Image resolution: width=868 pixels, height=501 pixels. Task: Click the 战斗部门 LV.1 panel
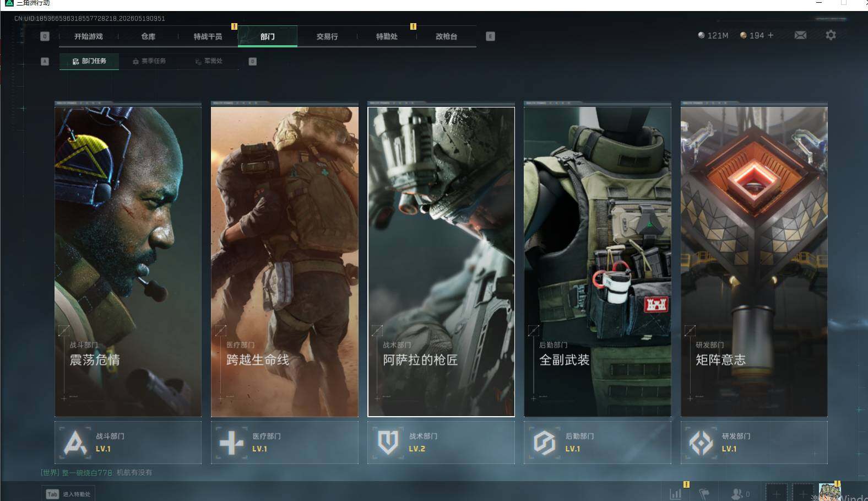point(128,443)
